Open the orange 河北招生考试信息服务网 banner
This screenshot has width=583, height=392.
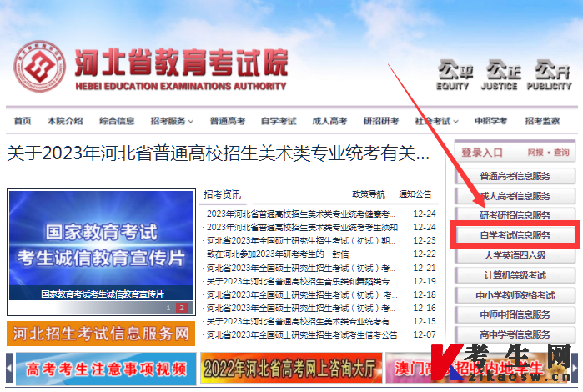click(101, 334)
